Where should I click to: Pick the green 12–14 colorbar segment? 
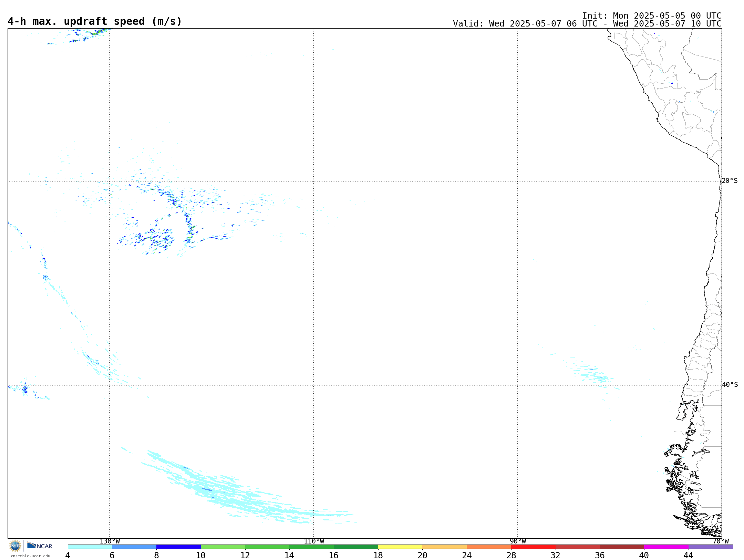click(267, 547)
